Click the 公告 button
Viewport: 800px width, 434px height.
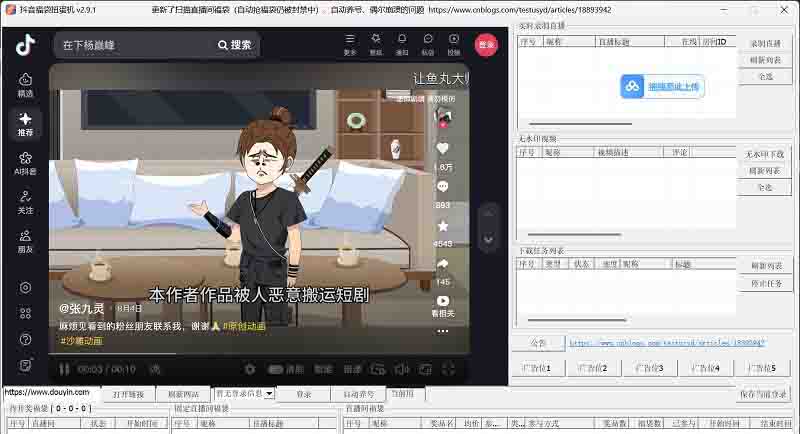point(539,343)
